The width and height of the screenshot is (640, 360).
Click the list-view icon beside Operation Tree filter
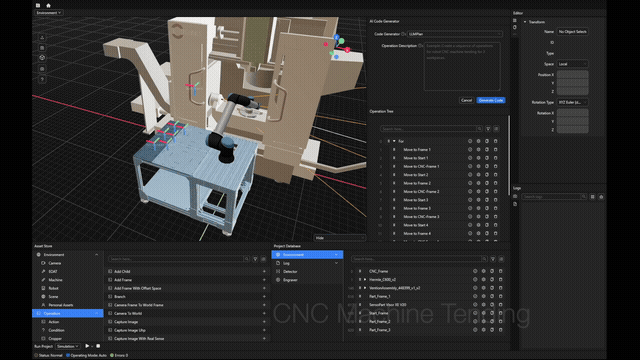[x=496, y=129]
